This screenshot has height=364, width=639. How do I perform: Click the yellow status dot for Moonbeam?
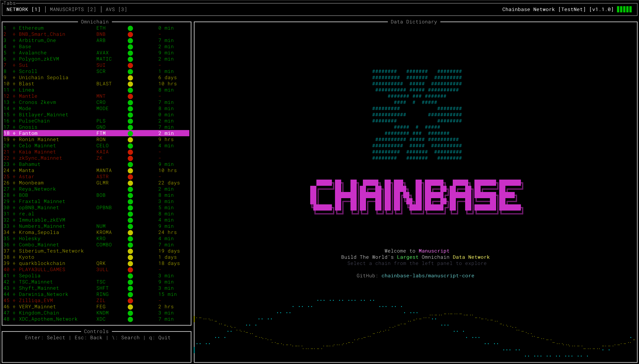click(x=130, y=183)
